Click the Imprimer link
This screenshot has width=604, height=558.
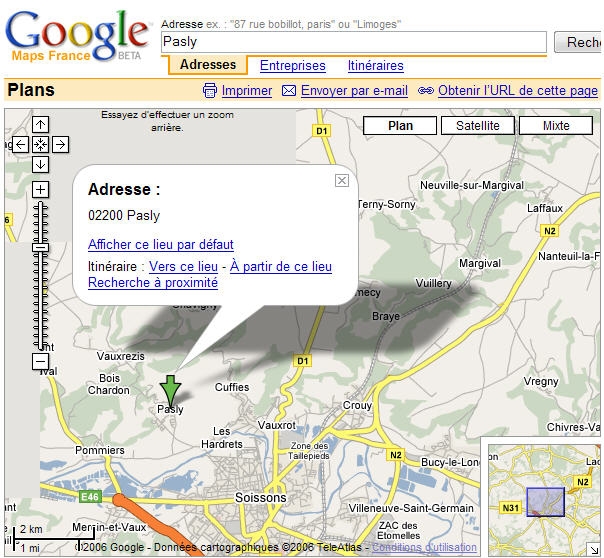coord(247,91)
